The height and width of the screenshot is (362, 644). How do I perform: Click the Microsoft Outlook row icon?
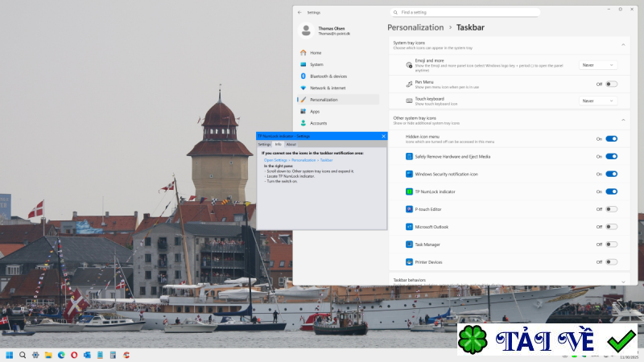pyautogui.click(x=409, y=227)
